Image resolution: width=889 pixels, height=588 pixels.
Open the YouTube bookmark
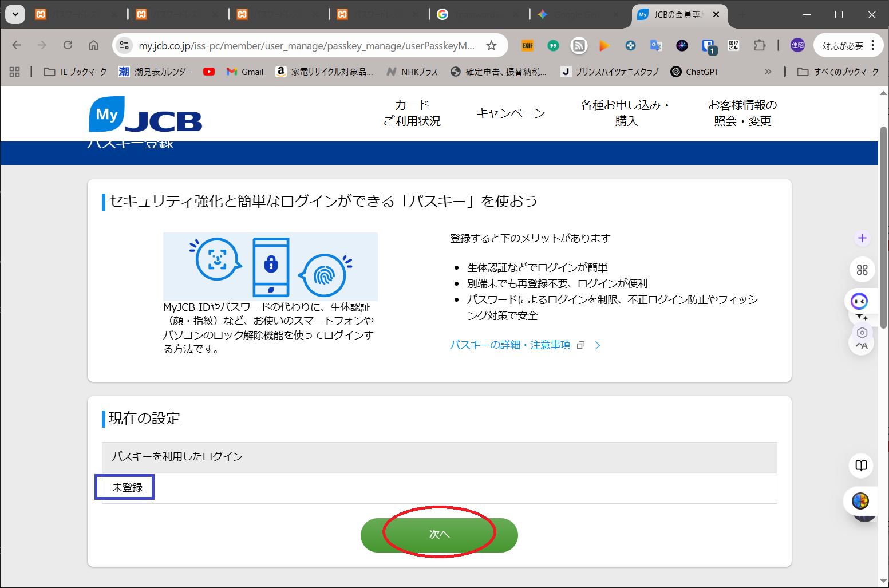[x=209, y=72]
